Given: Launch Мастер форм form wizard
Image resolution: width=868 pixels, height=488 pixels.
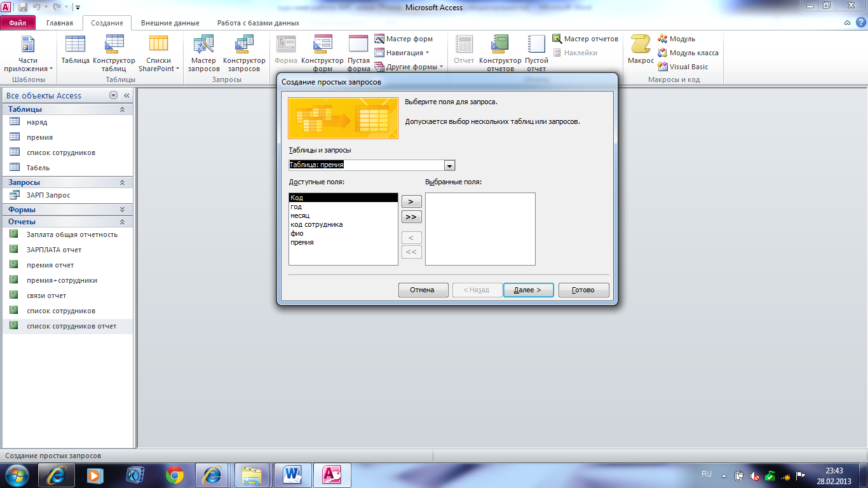Looking at the screenshot, I should pos(404,39).
